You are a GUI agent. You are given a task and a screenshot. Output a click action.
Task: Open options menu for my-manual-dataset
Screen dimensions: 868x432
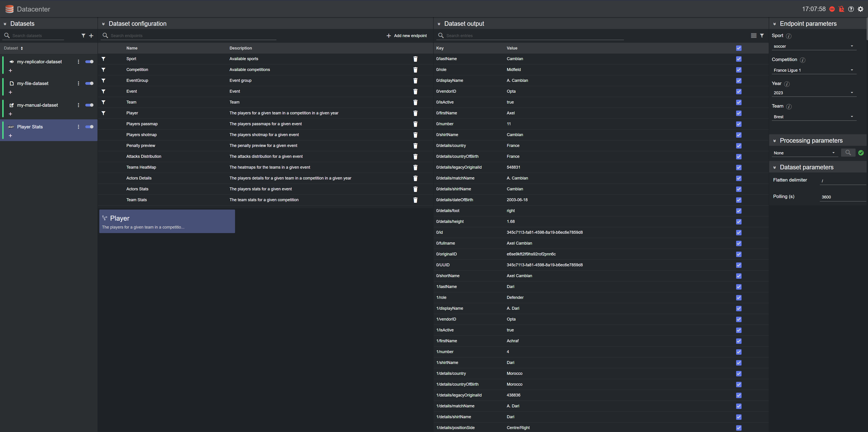coord(78,105)
